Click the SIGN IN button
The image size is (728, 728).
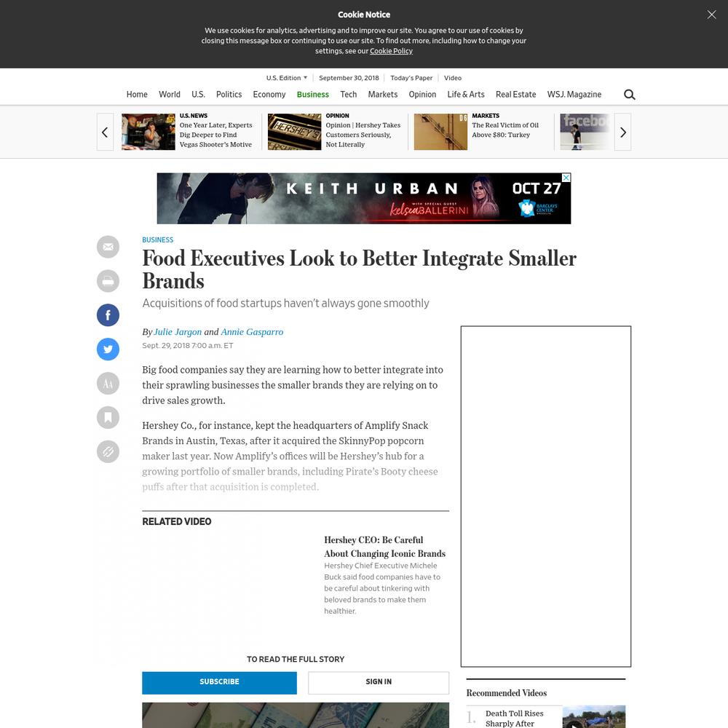pos(379,683)
